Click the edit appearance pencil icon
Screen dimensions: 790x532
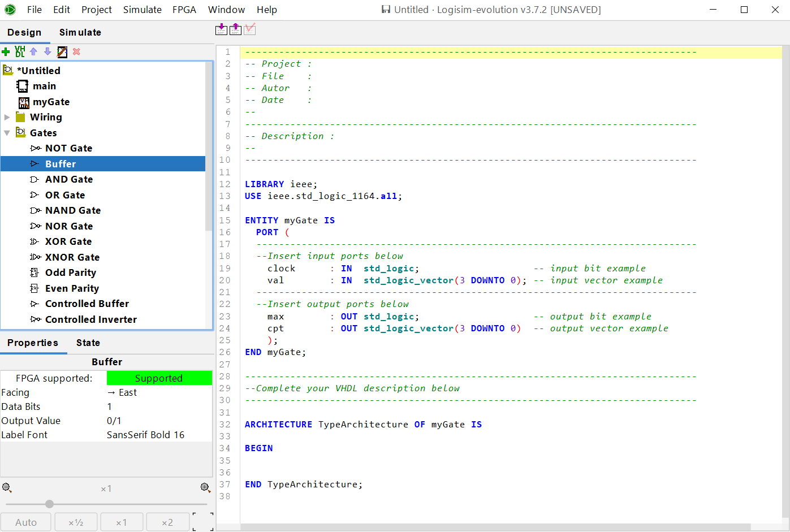click(x=62, y=52)
